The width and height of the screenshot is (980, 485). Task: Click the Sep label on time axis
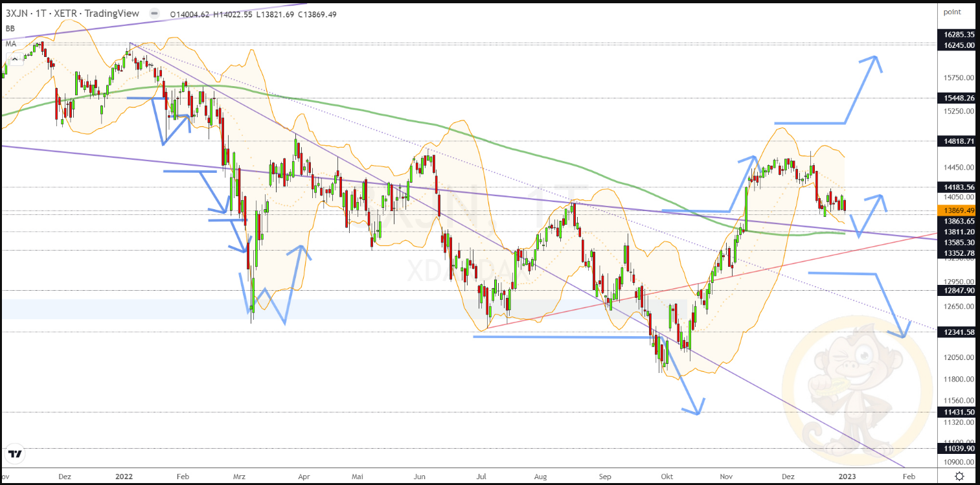(x=605, y=476)
